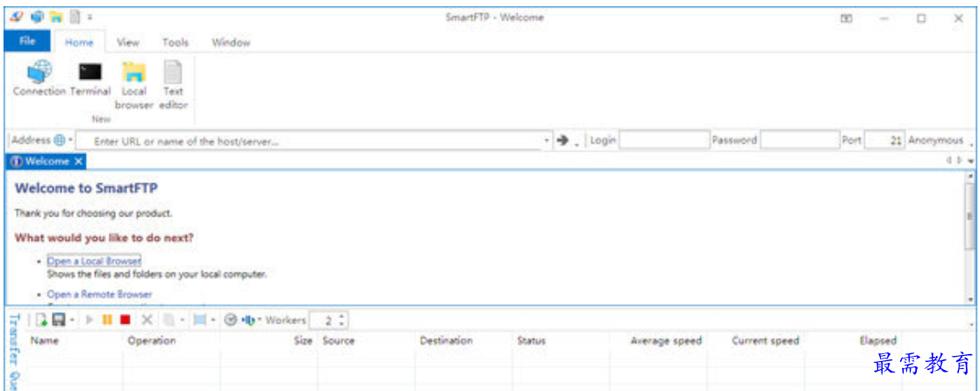The image size is (980, 391).
Task: Switch to the Window ribbon tab
Action: click(x=231, y=42)
